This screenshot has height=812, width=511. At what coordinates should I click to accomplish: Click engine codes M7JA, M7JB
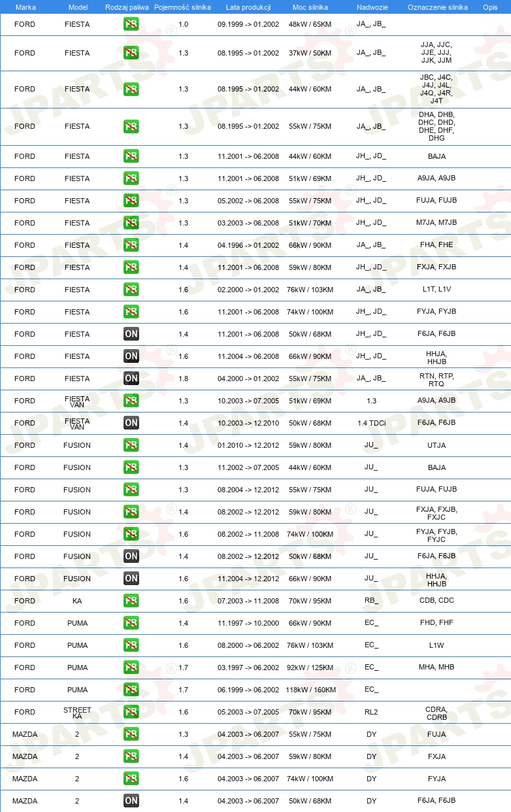tap(437, 223)
